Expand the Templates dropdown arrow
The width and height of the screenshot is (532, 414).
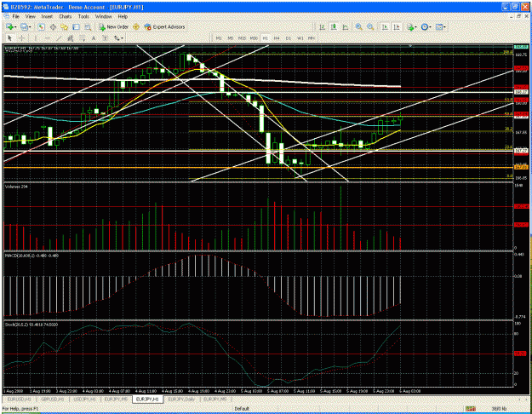pos(444,26)
